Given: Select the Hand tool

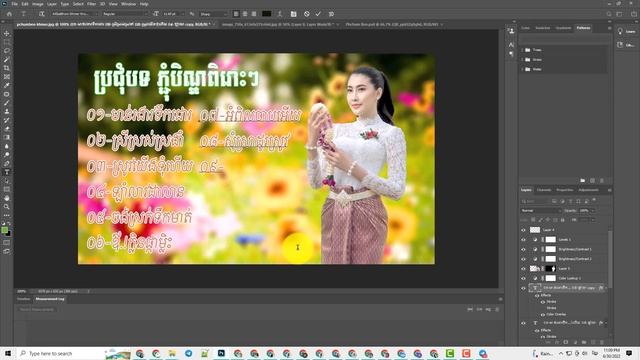Looking at the screenshot, I should click(7, 198).
